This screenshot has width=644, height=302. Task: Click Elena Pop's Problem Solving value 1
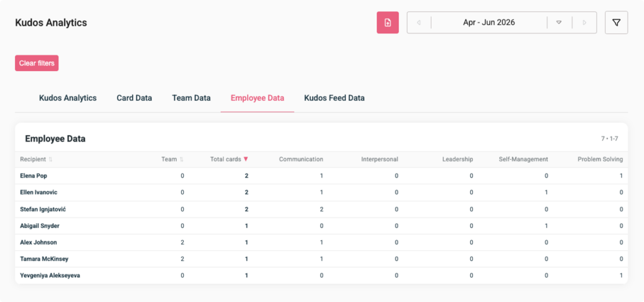621,176
